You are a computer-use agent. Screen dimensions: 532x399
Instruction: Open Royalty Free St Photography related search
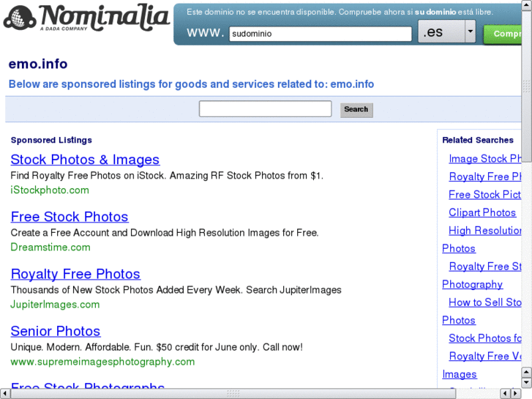coord(485,266)
